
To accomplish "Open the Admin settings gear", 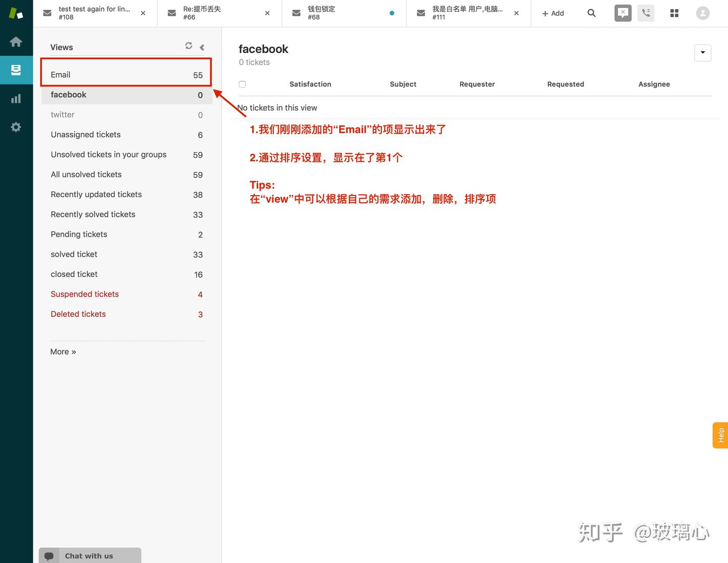I will click(x=16, y=126).
